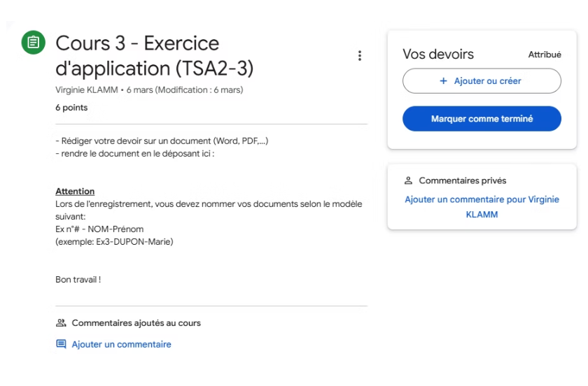The image size is (588, 386).
Task: Click the author name Virginie KLAMM
Action: (x=87, y=90)
